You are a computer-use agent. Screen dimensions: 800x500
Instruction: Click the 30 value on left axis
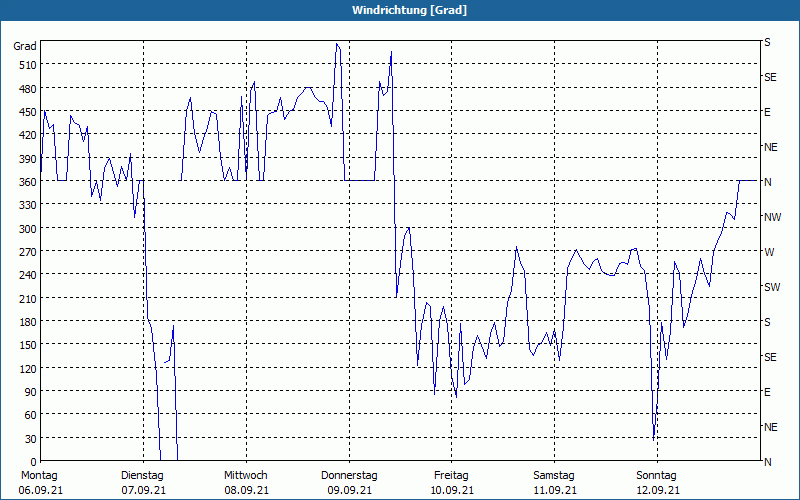[31, 439]
